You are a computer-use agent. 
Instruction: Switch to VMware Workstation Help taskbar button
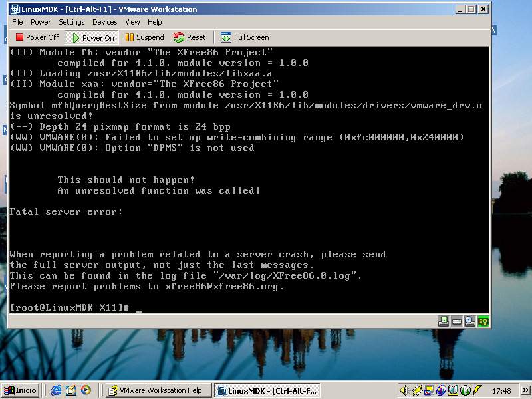158,390
